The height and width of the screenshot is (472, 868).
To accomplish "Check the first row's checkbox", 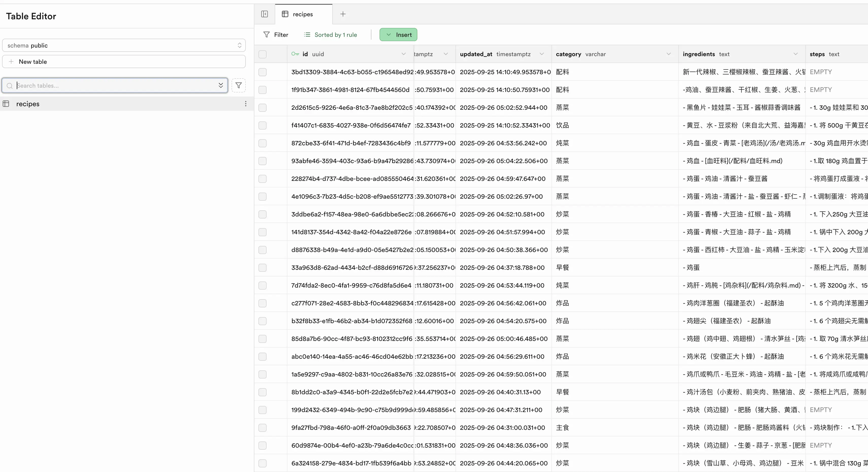I will click(x=263, y=72).
